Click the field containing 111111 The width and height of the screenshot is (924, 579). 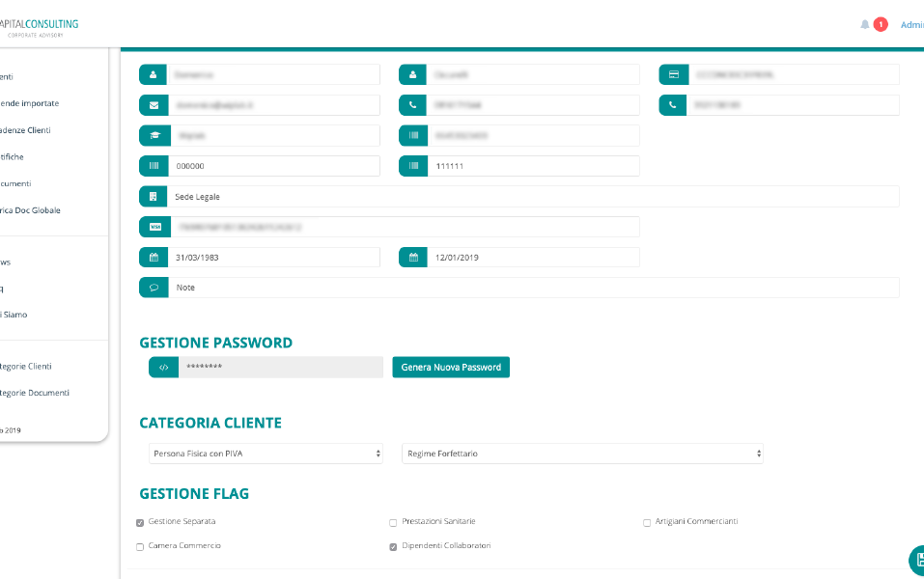click(x=533, y=166)
